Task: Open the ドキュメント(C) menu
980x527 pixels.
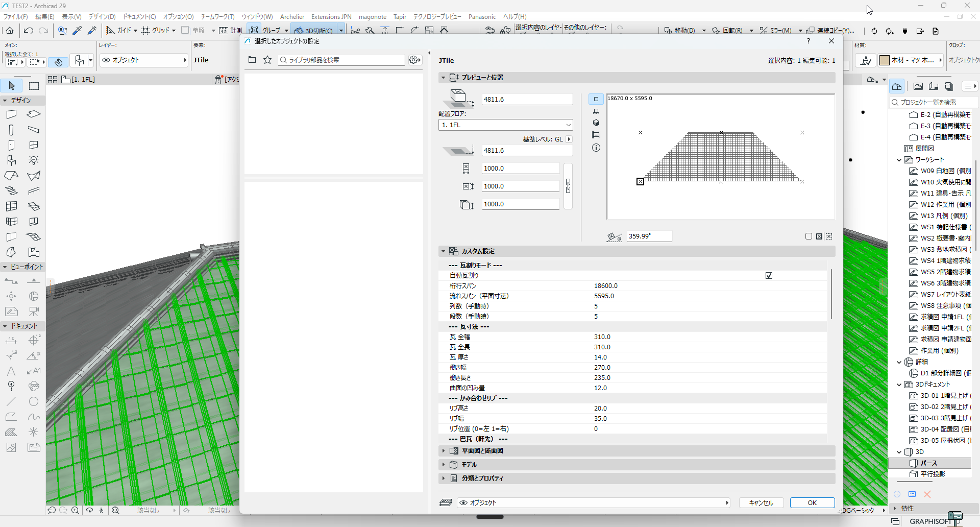Action: click(139, 17)
